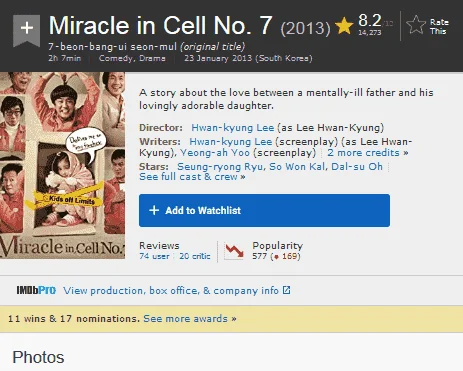View the 74 user reviews
The width and height of the screenshot is (463, 371).
154,256
